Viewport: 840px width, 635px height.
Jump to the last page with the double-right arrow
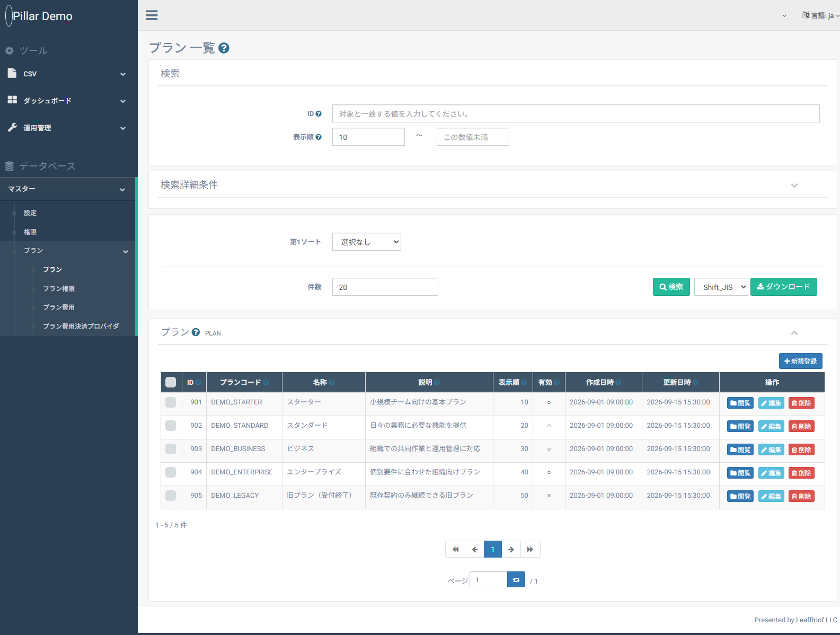(x=530, y=549)
